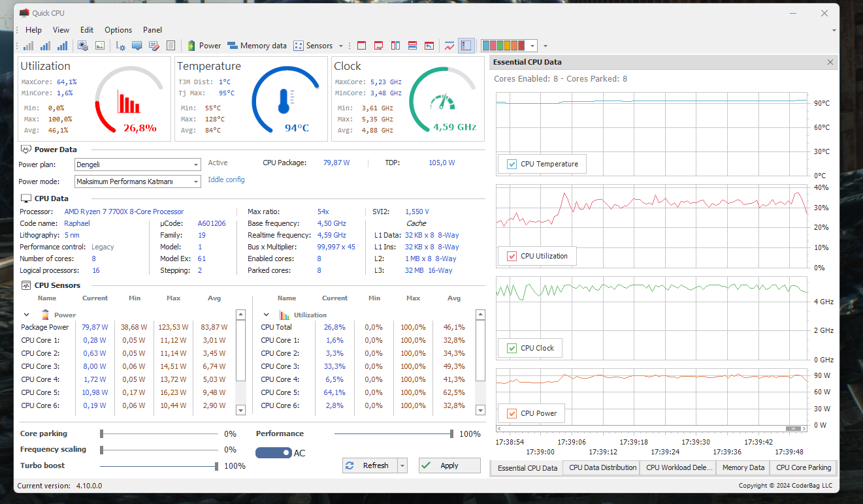Open the Iddle config link
Viewport: 863px width, 504px height.
point(226,180)
